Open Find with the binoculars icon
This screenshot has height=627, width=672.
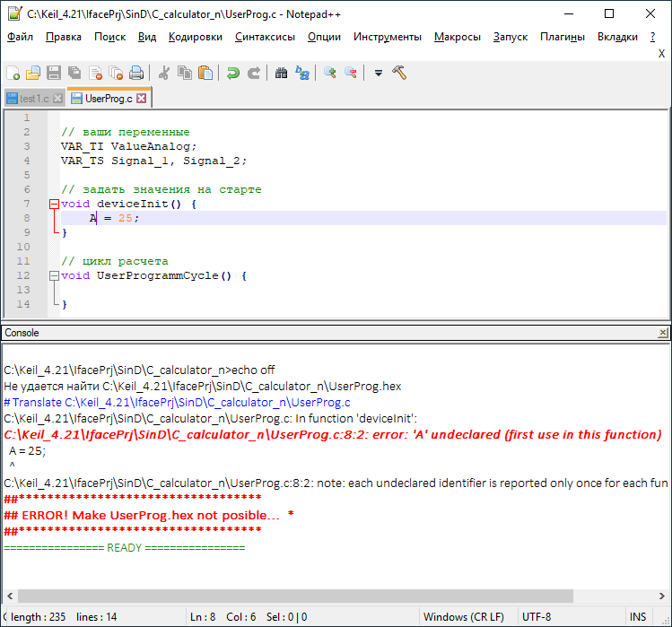click(281, 74)
